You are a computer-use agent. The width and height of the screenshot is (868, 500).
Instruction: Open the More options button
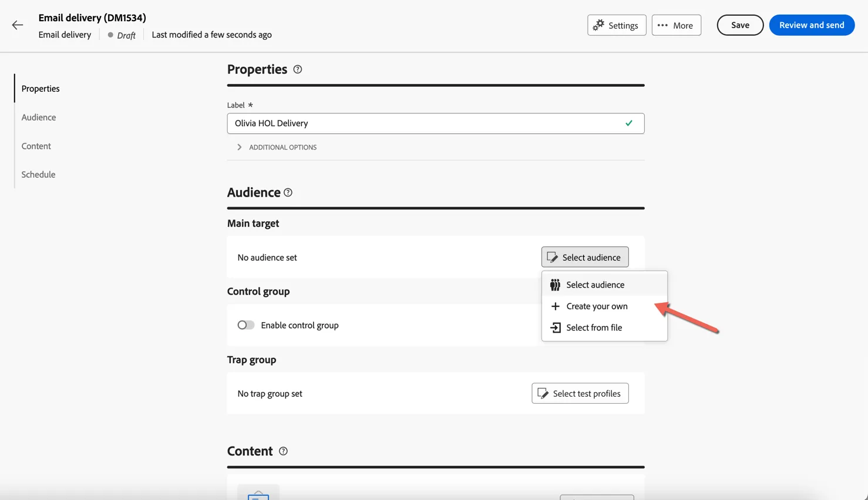coord(676,25)
